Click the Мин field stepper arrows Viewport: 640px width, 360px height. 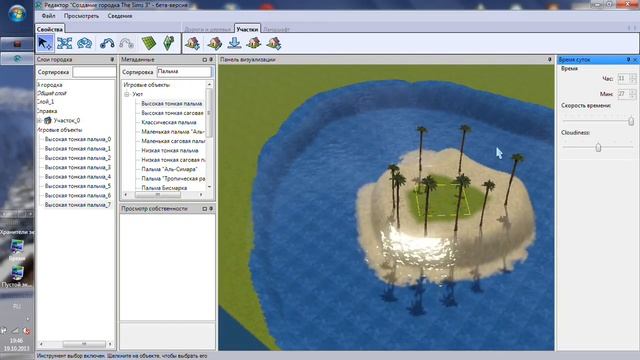(x=633, y=94)
